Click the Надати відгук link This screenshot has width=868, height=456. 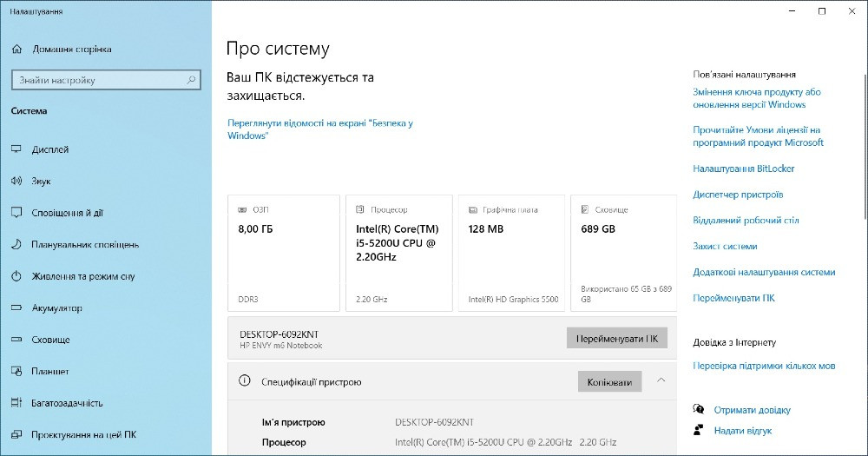[x=742, y=431]
